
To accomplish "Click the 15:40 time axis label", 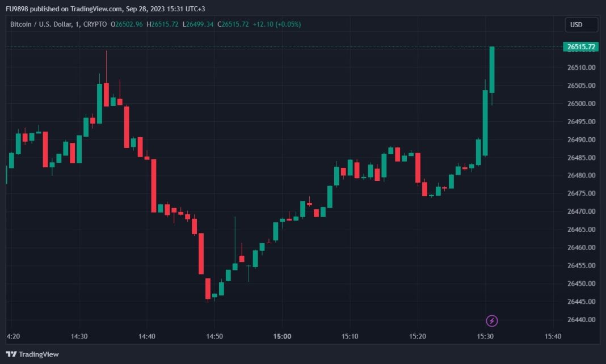I will pos(553,337).
